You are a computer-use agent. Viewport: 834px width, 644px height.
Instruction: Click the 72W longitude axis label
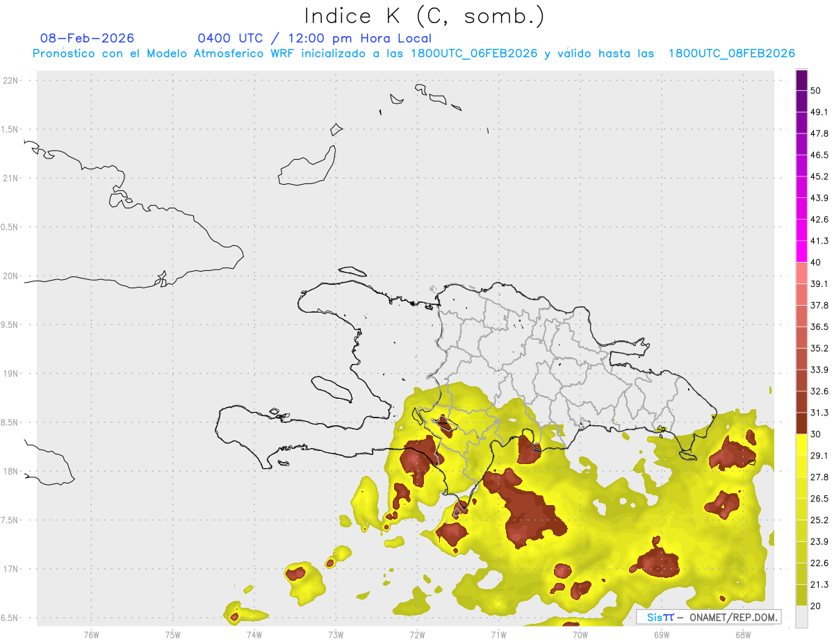(x=417, y=634)
